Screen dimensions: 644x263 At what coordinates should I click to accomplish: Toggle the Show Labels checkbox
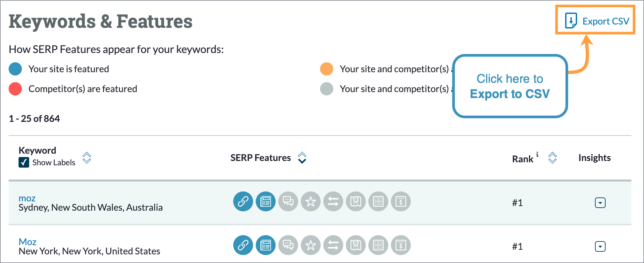pyautogui.click(x=23, y=162)
